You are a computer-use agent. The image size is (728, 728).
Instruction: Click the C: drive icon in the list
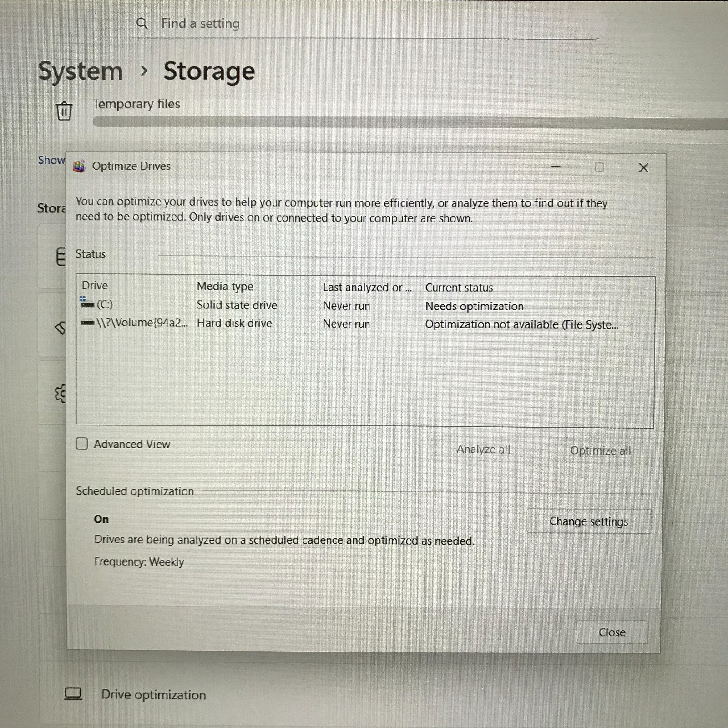point(87,302)
